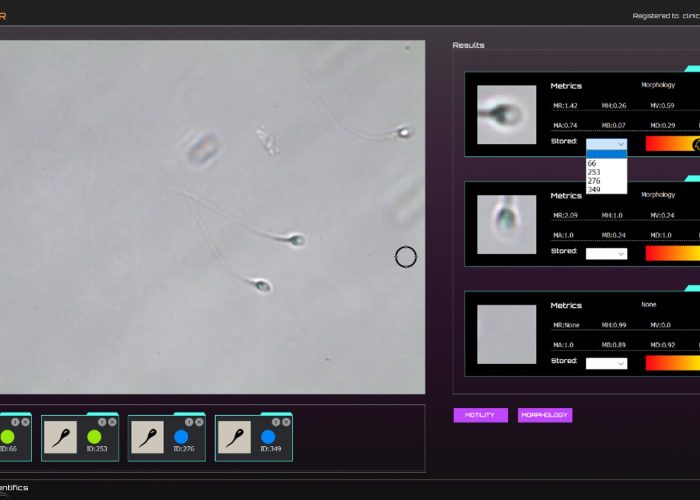
Task: Select the third result's empty gray thumbnail
Action: pos(506,334)
